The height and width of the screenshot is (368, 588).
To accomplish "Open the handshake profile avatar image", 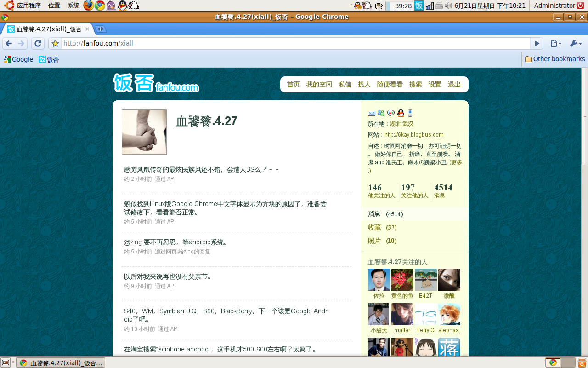I will pos(144,132).
